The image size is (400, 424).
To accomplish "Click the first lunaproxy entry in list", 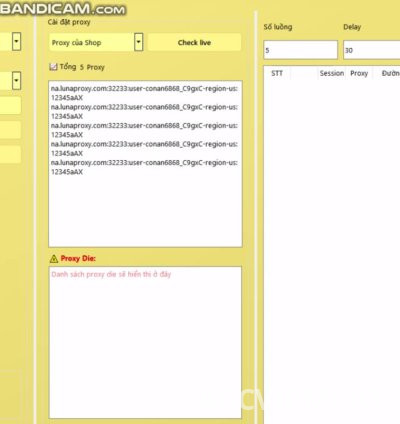I will click(x=144, y=93).
